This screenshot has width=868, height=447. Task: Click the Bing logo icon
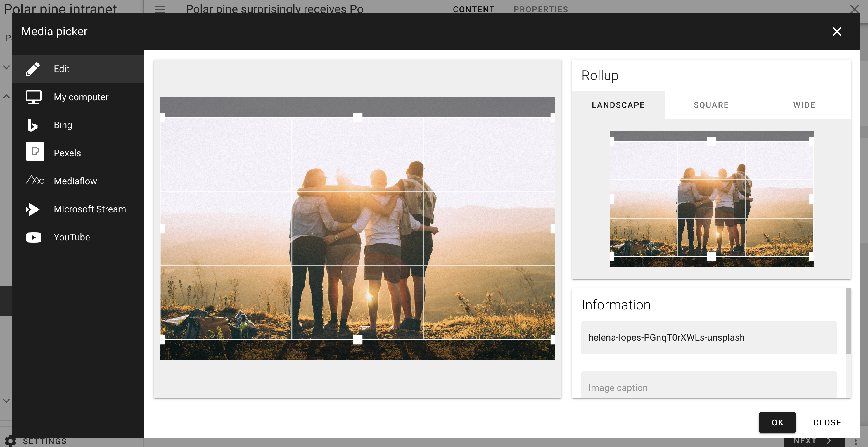33,125
